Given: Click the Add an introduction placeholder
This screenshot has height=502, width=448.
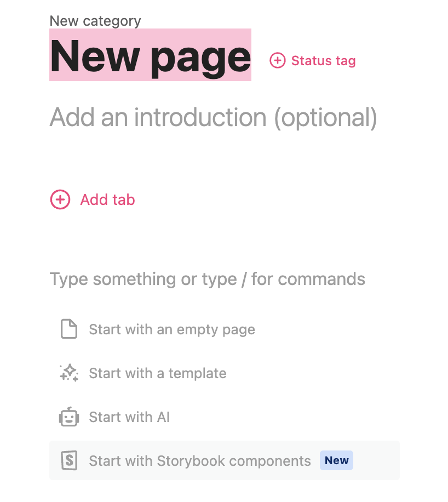Looking at the screenshot, I should pyautogui.click(x=214, y=117).
